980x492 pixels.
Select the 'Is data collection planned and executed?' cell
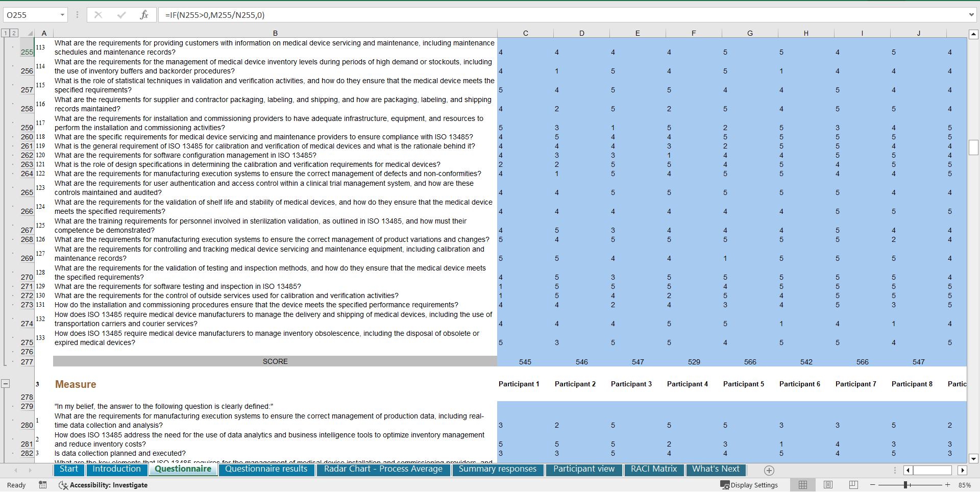click(x=275, y=453)
